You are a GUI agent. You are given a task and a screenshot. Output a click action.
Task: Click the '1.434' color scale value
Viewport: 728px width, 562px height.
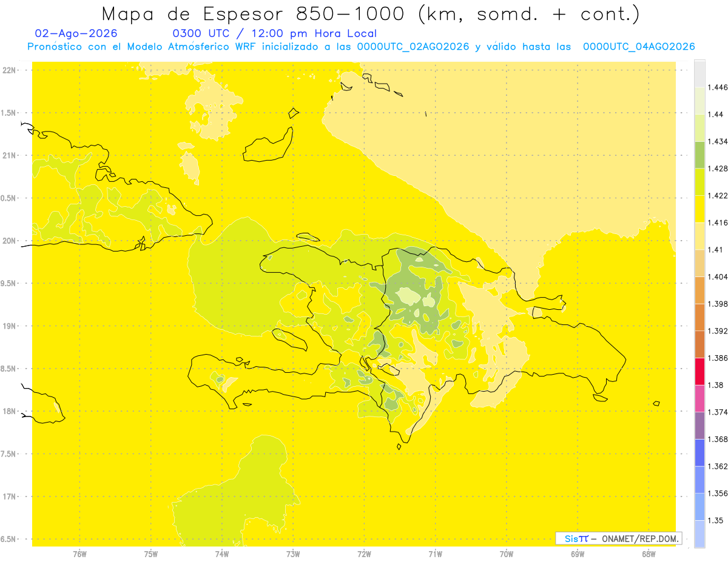pos(718,142)
